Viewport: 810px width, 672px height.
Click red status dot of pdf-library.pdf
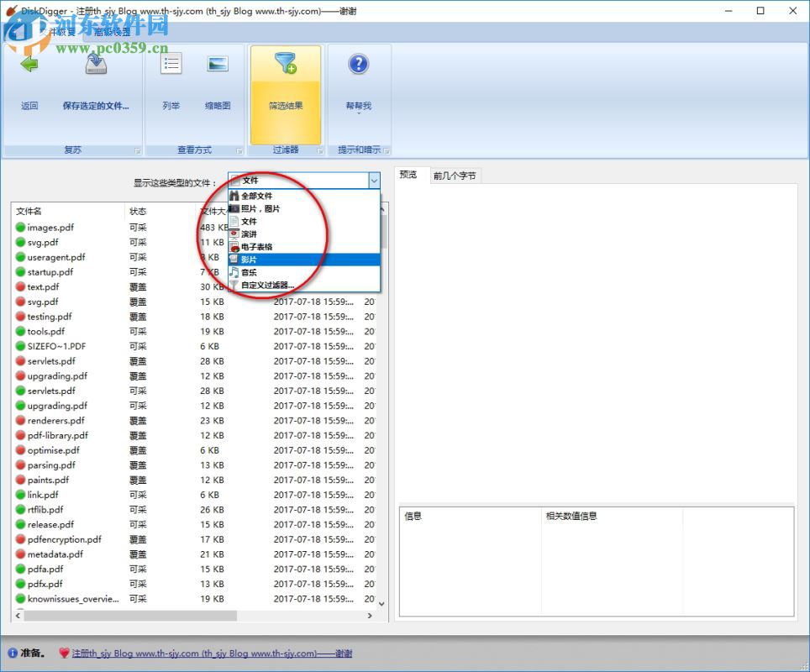[x=20, y=435]
